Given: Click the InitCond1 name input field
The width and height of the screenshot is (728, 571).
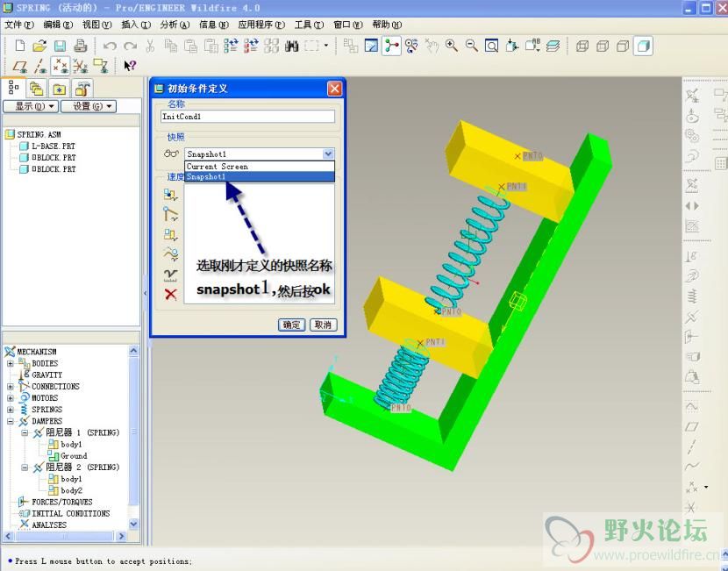Looking at the screenshot, I should 247,117.
